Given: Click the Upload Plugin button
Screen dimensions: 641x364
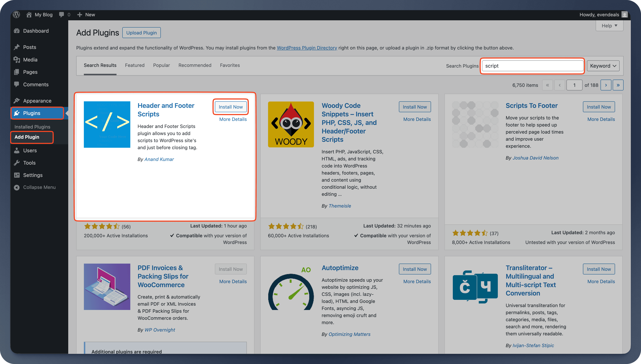Looking at the screenshot, I should [x=141, y=32].
